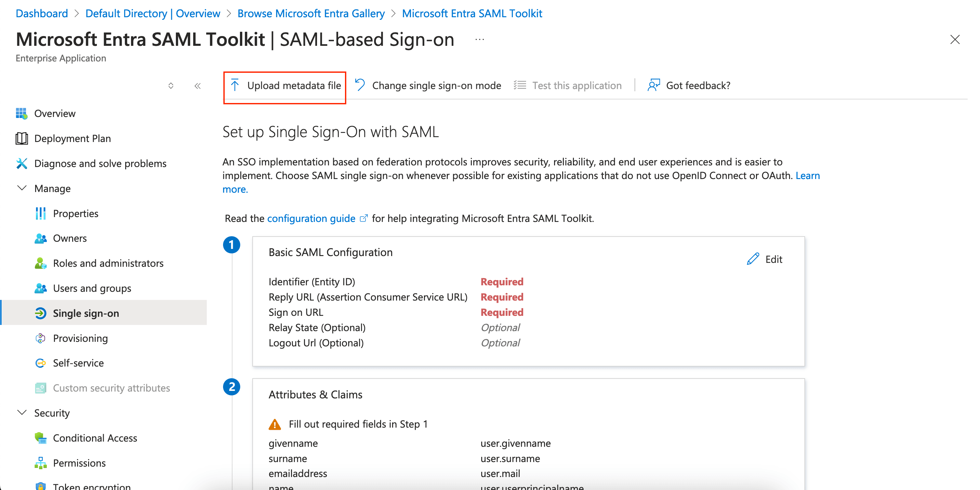Collapse the Manage section chevron
Screen dimensions: 980x490
pyautogui.click(x=22, y=188)
